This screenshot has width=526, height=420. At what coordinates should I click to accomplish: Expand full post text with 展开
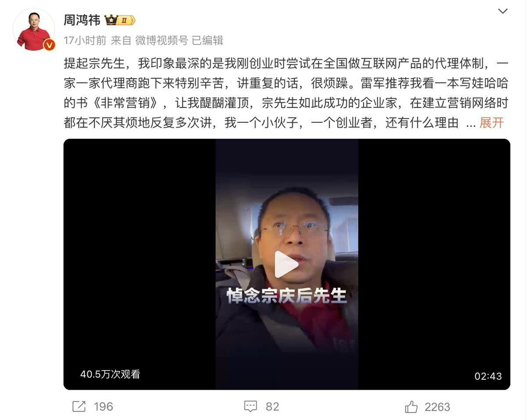[491, 123]
